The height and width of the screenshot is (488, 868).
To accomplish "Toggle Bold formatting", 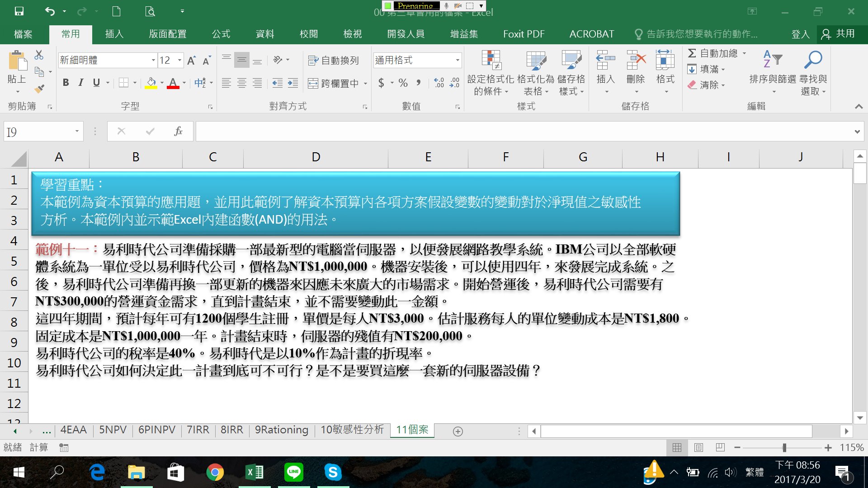I will coord(66,83).
